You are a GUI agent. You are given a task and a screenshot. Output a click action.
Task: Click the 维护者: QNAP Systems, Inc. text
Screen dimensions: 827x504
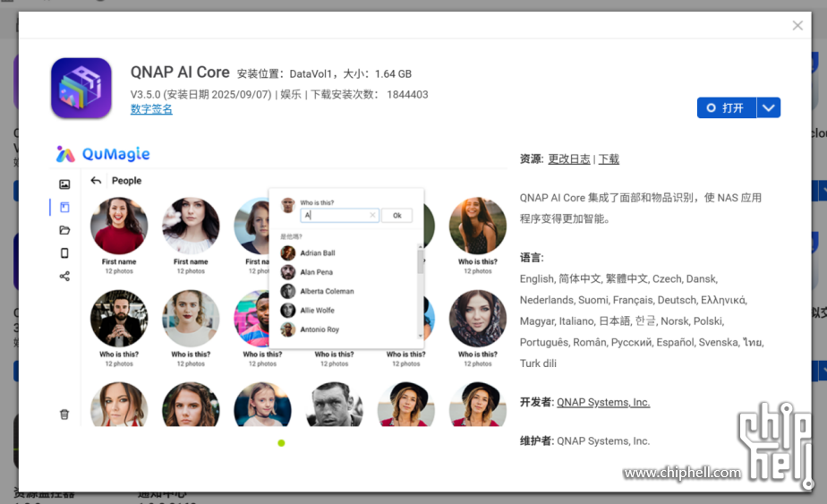click(585, 441)
